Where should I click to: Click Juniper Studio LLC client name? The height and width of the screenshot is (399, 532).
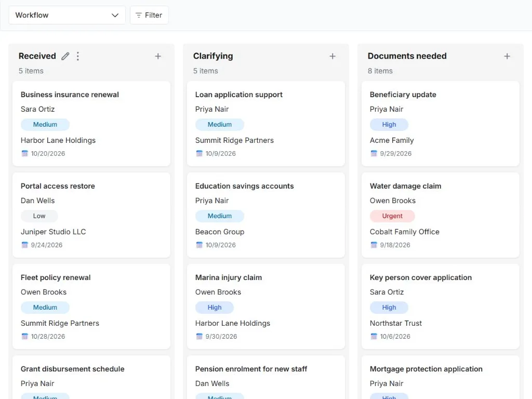click(x=54, y=232)
